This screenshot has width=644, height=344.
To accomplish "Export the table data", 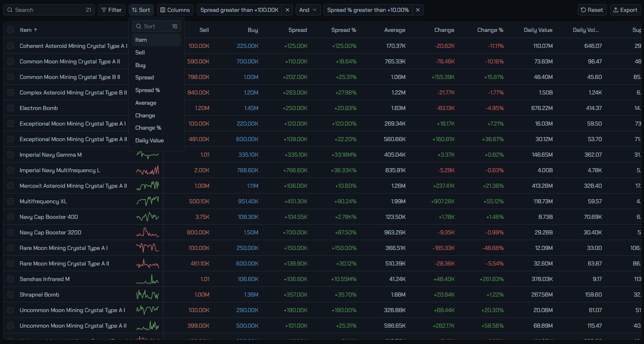I will 625,10.
